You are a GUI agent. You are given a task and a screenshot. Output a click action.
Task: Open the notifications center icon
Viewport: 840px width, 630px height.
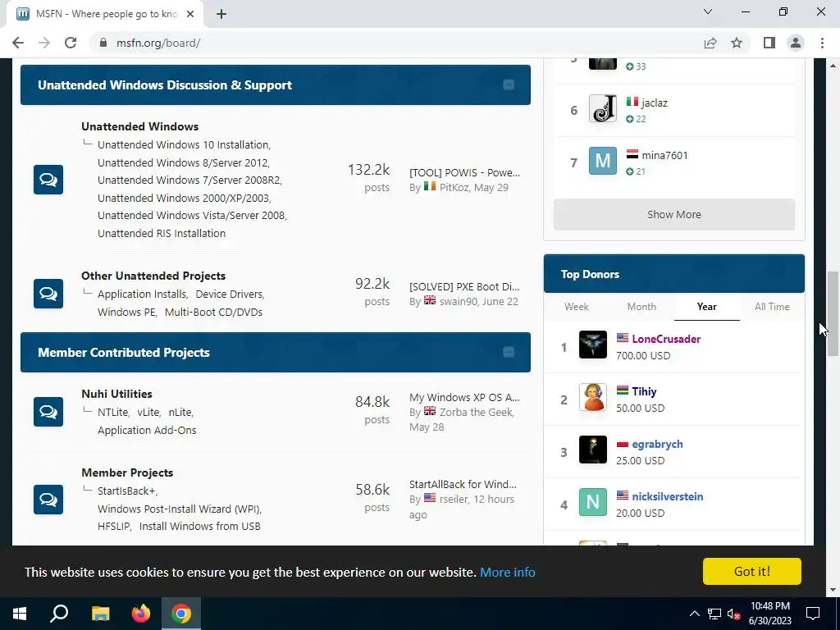(813, 614)
